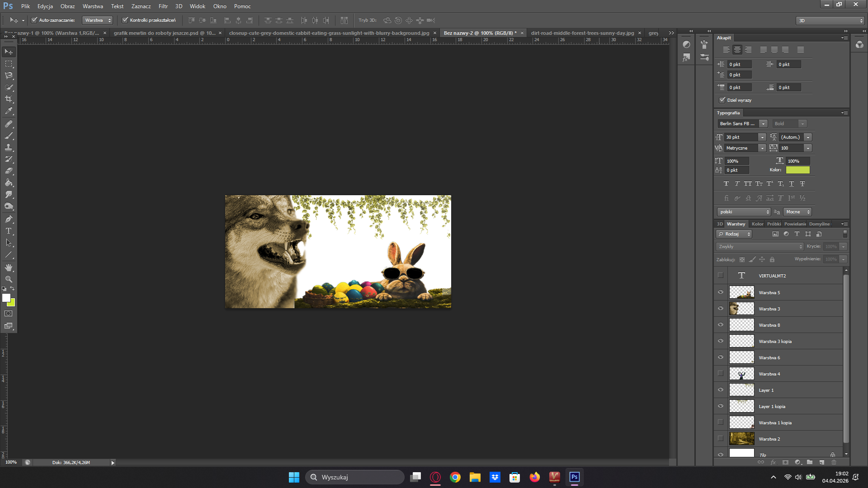
Task: Click the delete layer trash icon
Action: point(834,462)
